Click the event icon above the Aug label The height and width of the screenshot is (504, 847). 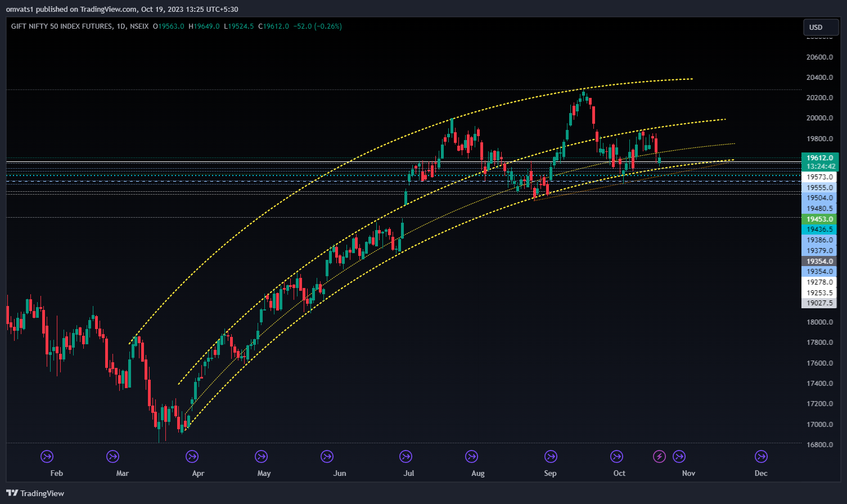click(x=472, y=456)
